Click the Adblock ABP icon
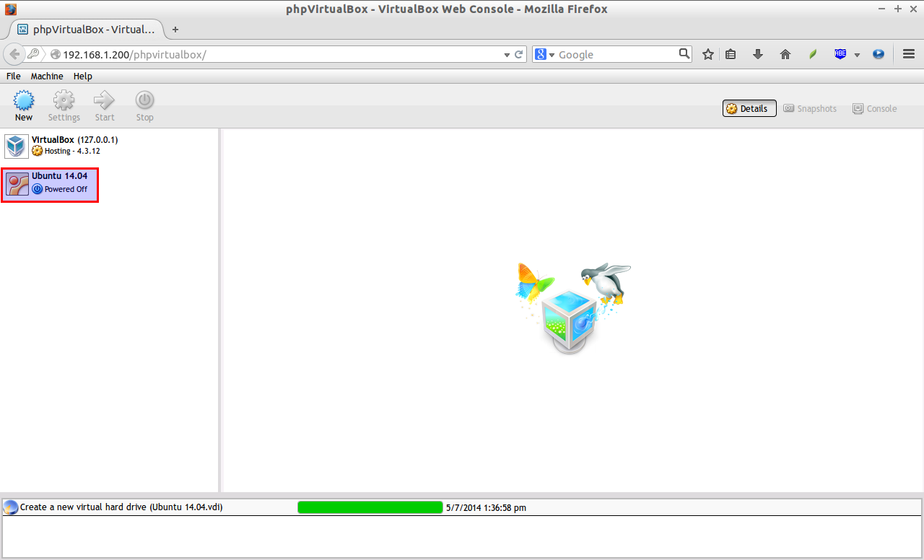Image resolution: width=924 pixels, height=560 pixels. pos(840,54)
